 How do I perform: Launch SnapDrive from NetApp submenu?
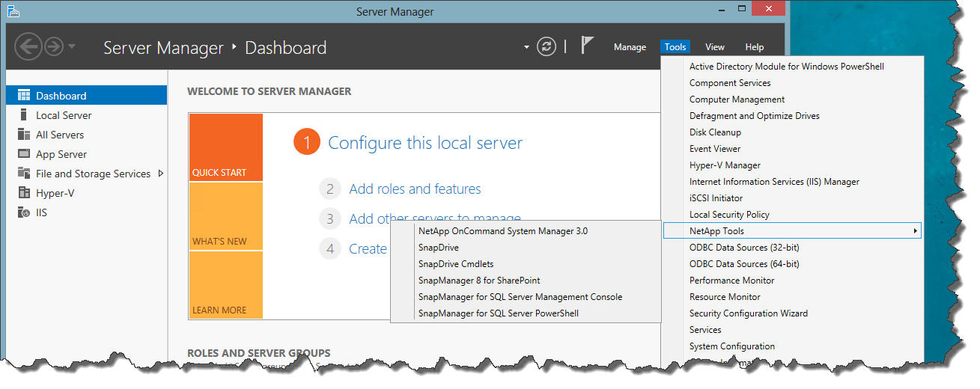click(x=439, y=248)
